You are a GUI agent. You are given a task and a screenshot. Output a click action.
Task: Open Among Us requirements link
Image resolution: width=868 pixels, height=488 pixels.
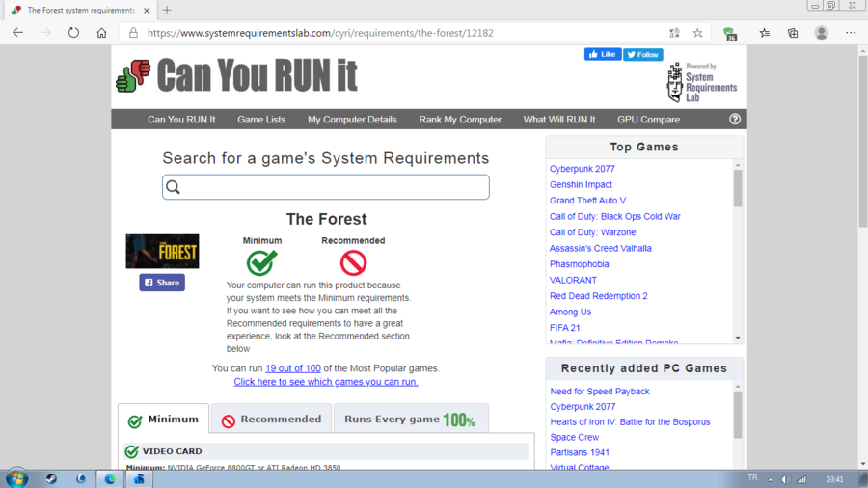(x=570, y=312)
